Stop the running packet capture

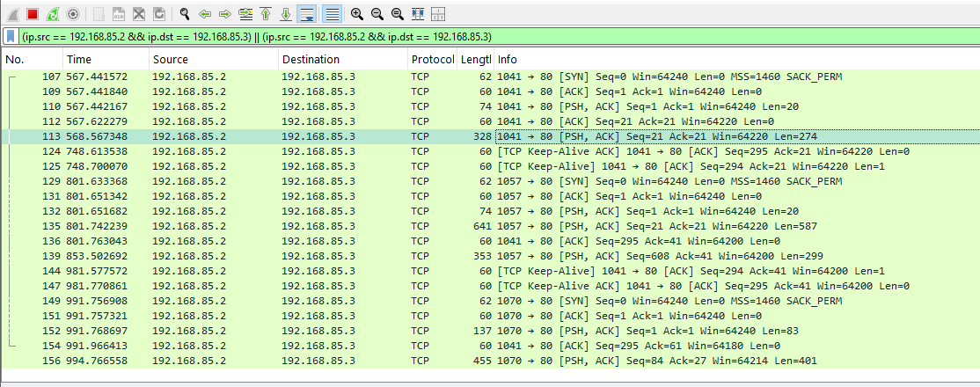point(33,14)
